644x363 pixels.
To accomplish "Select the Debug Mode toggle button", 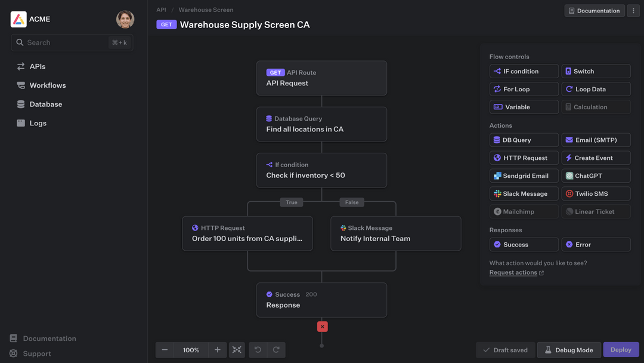I will click(568, 349).
